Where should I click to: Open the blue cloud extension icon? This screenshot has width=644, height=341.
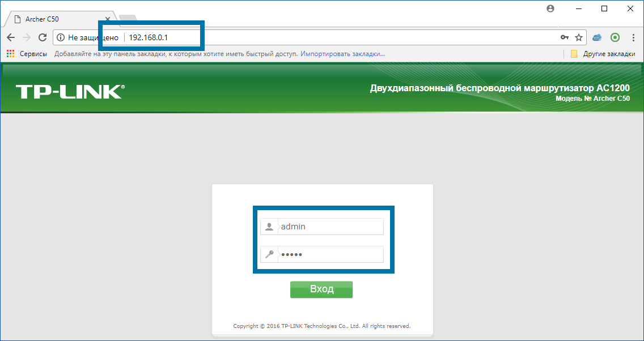pyautogui.click(x=597, y=37)
